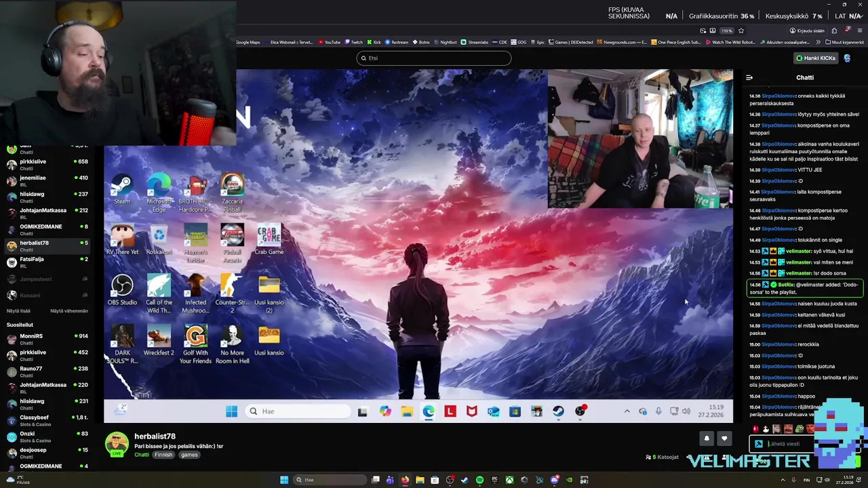Open the Kick bookmark
This screenshot has height=488, width=868.
374,42
